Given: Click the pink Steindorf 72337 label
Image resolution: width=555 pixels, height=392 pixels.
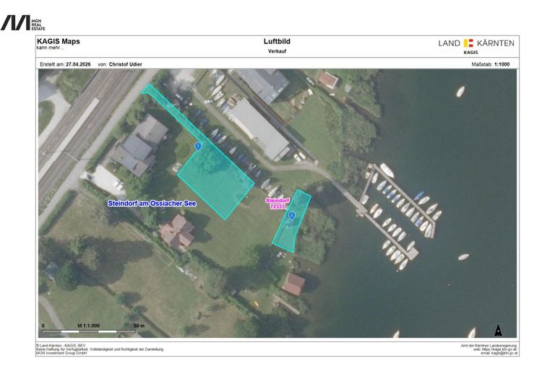Looking at the screenshot, I should pyautogui.click(x=277, y=203).
